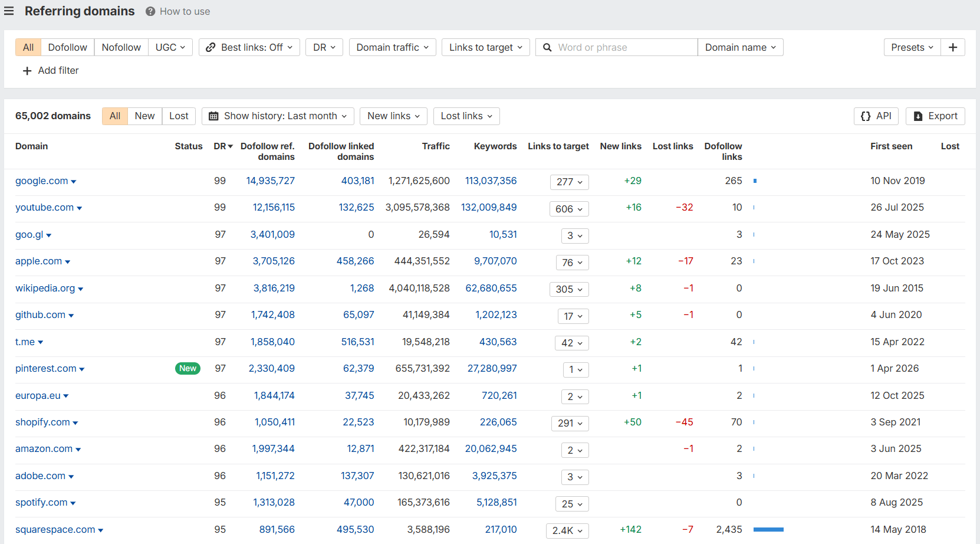Expand shopify.com 291 links to target
Screen dimensions: 980x544
[x=570, y=423]
